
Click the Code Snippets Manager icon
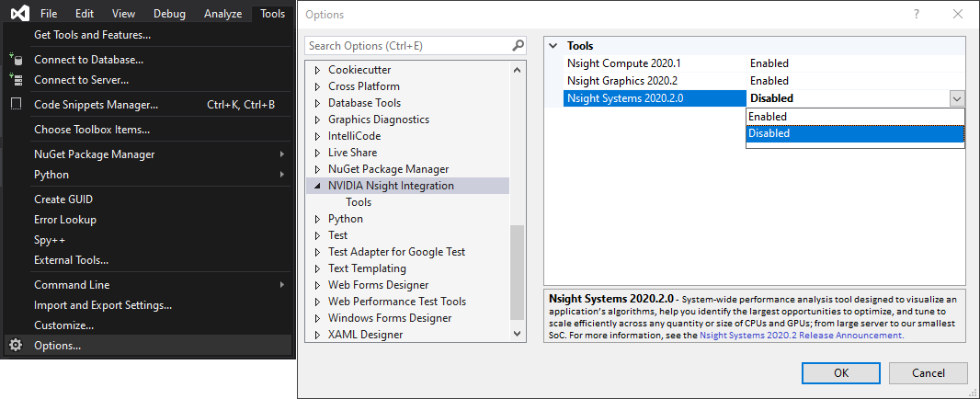pos(16,105)
